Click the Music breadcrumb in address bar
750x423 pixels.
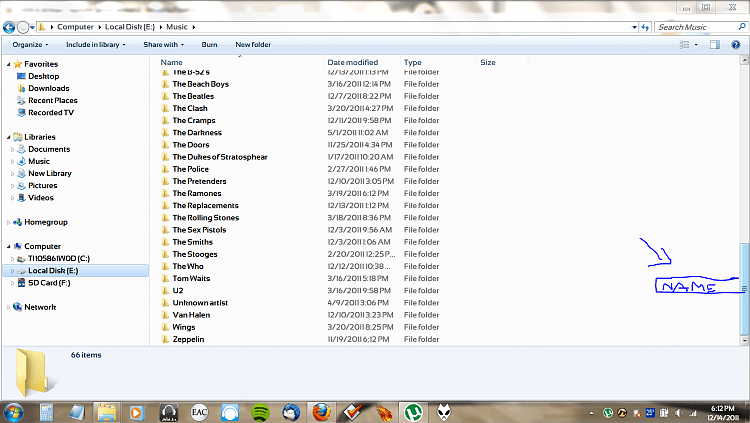click(x=176, y=27)
